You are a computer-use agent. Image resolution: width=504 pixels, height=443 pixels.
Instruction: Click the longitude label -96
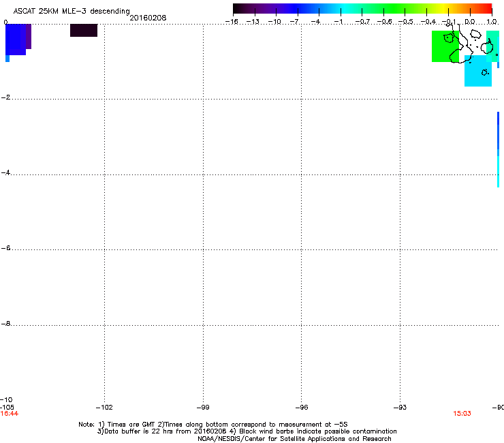302,408
